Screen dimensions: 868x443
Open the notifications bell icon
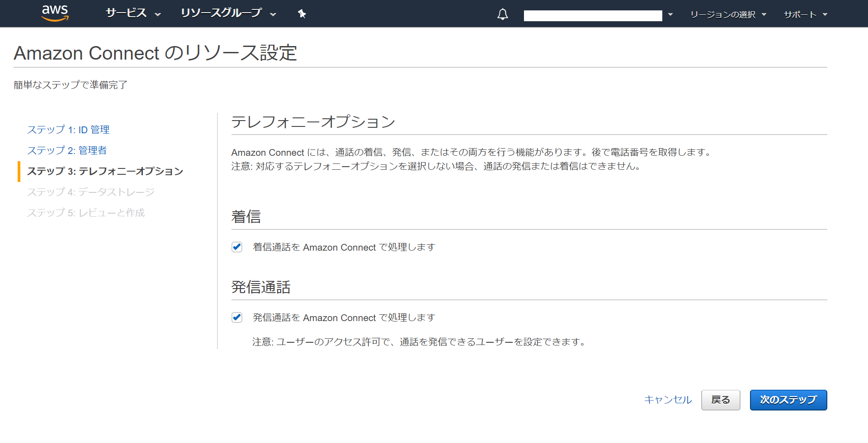click(503, 14)
